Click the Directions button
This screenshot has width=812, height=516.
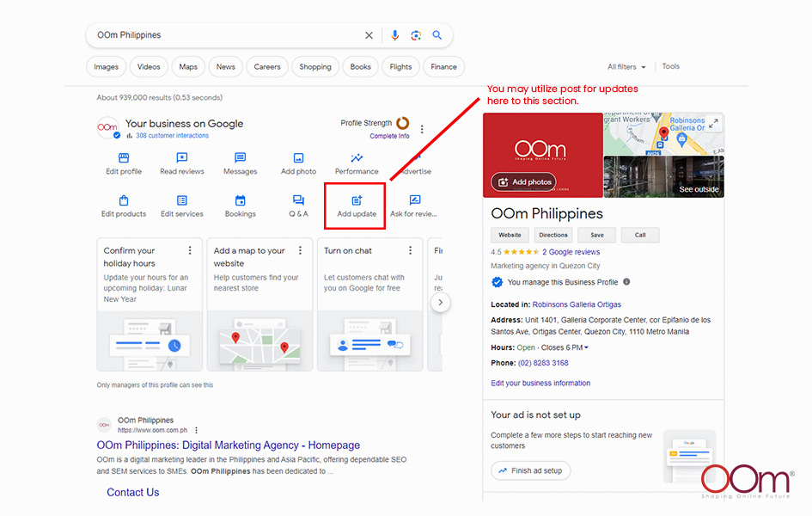click(553, 235)
